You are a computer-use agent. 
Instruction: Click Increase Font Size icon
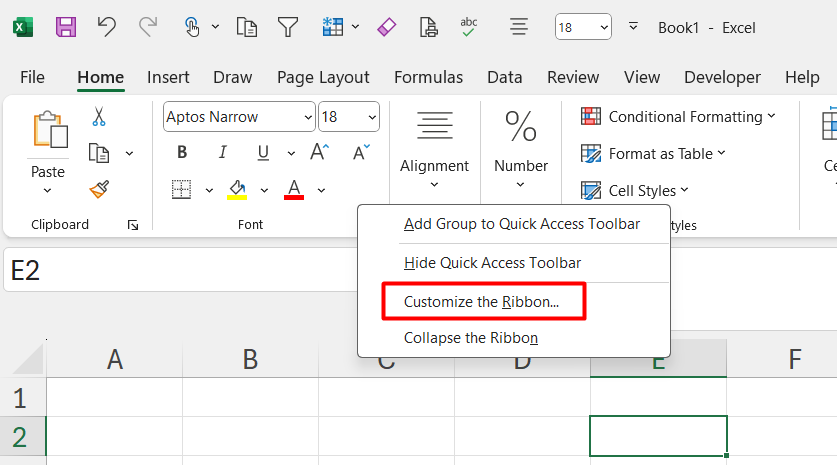[320, 152]
